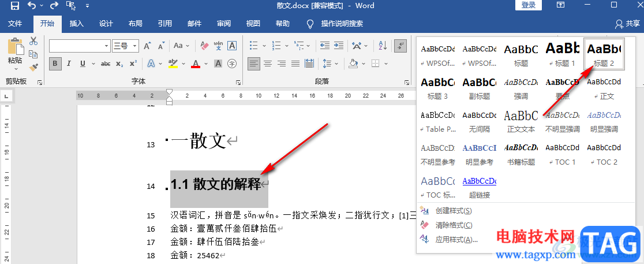This screenshot has height=264, width=644.
Task: Switch to the 引用 tab
Action: (x=164, y=24)
